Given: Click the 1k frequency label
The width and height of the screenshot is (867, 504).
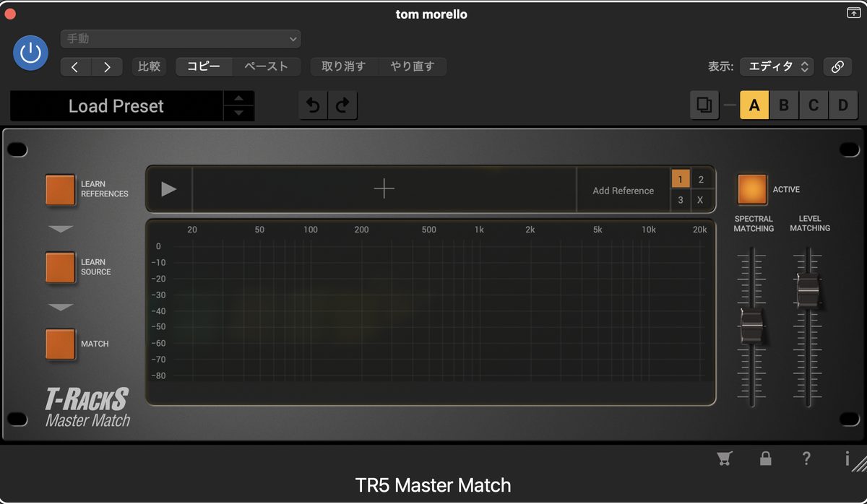Looking at the screenshot, I should point(479,230).
